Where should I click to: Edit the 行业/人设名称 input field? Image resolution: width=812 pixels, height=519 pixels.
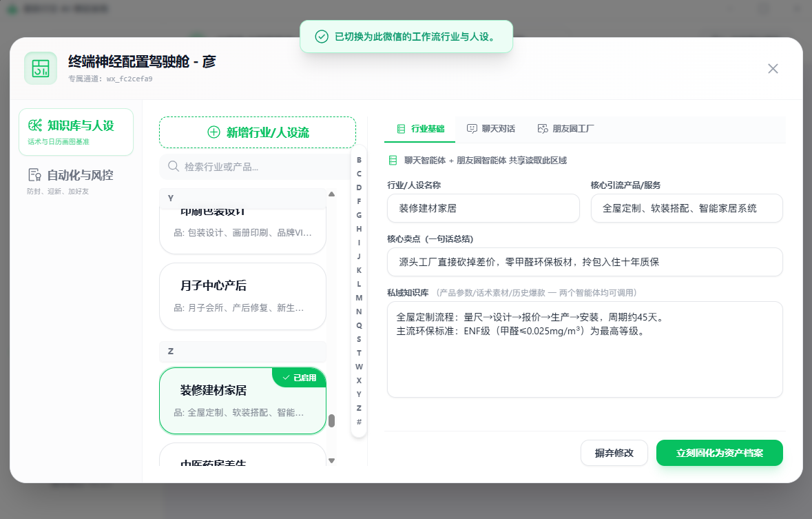(483, 208)
